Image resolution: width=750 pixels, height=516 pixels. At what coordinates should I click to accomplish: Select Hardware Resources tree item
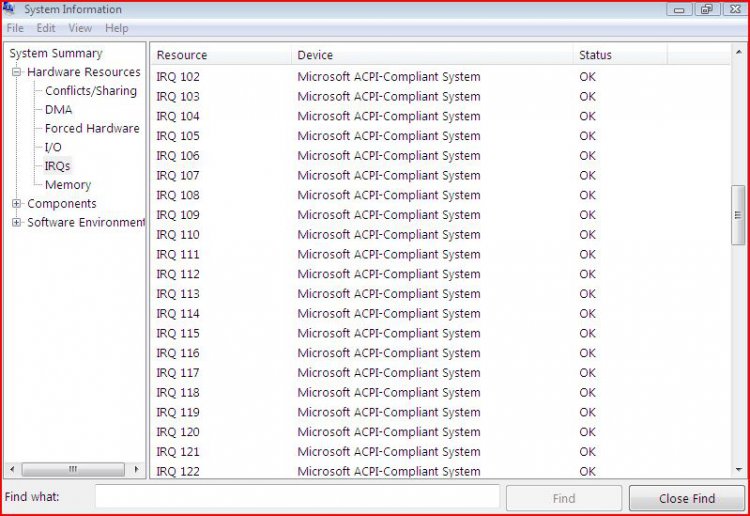pos(84,72)
